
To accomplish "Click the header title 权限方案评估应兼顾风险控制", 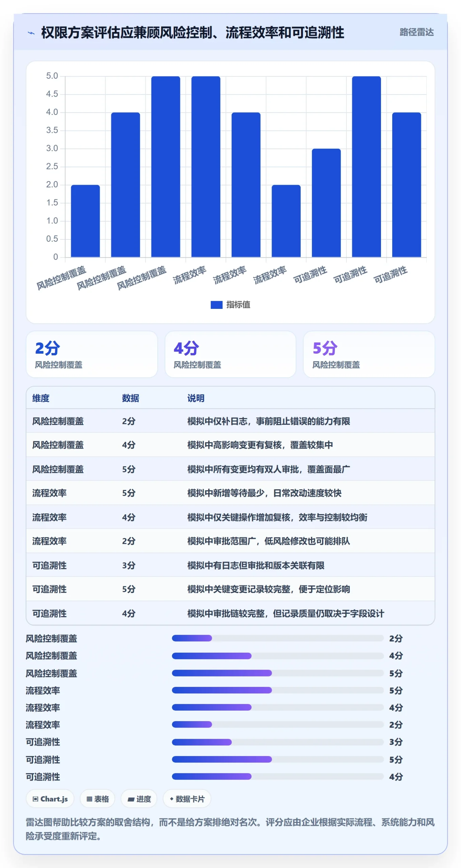I will [x=193, y=33].
